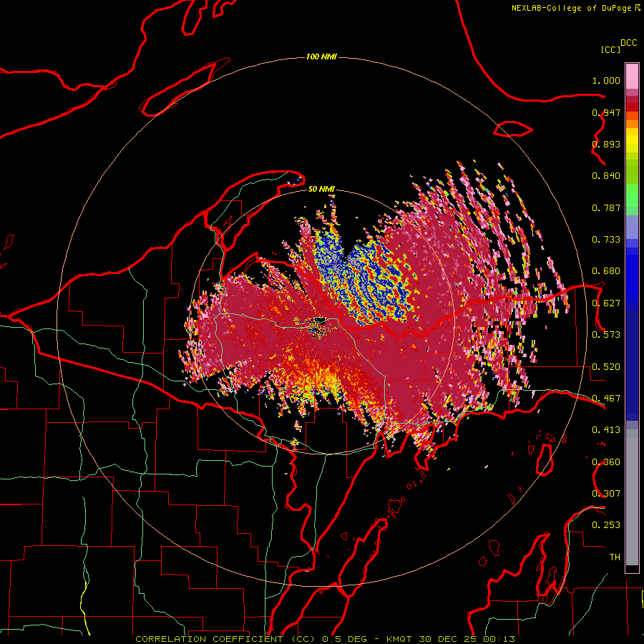Screen dimensions: 644x644
Task: Click the 0.520 color scale label
Action: (x=606, y=367)
